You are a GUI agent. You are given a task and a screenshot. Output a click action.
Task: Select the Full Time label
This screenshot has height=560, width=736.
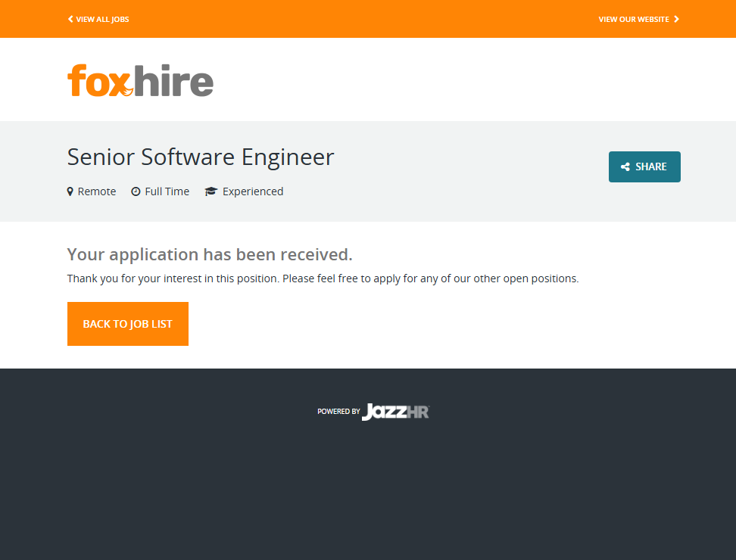(x=167, y=191)
